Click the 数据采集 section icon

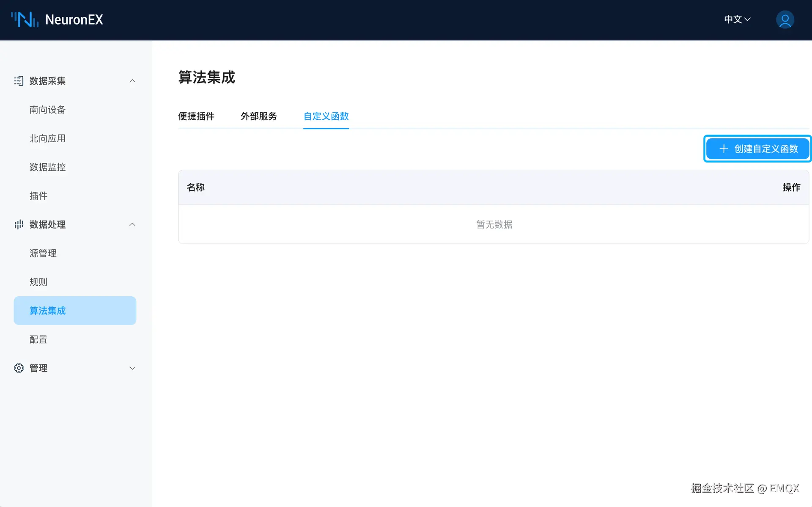[19, 81]
